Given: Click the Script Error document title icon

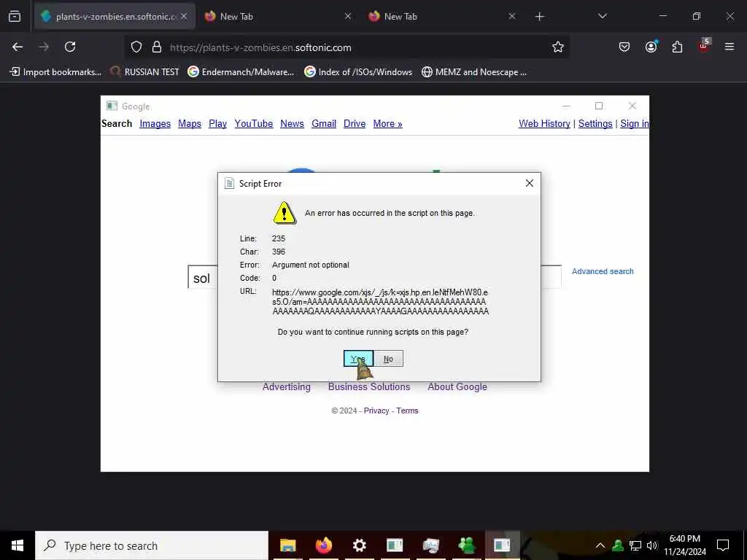Looking at the screenshot, I should [x=229, y=183].
